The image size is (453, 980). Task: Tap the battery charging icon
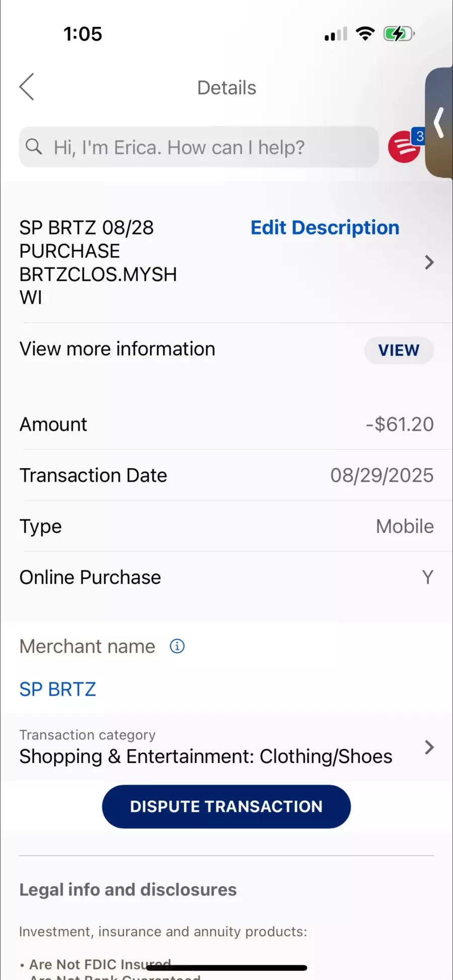[398, 34]
